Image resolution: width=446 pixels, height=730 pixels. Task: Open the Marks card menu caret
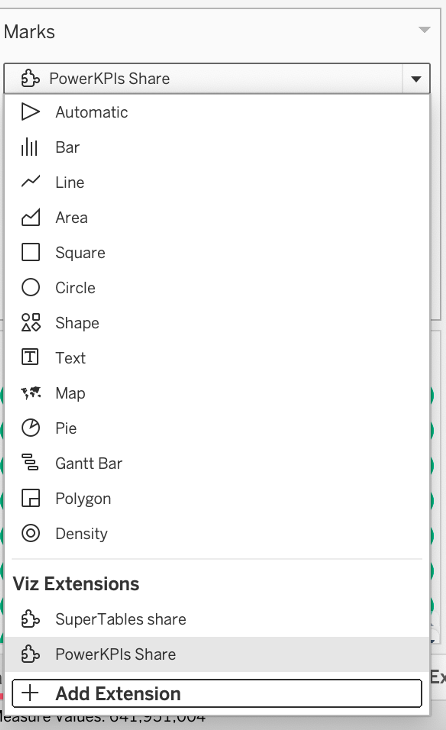click(424, 30)
